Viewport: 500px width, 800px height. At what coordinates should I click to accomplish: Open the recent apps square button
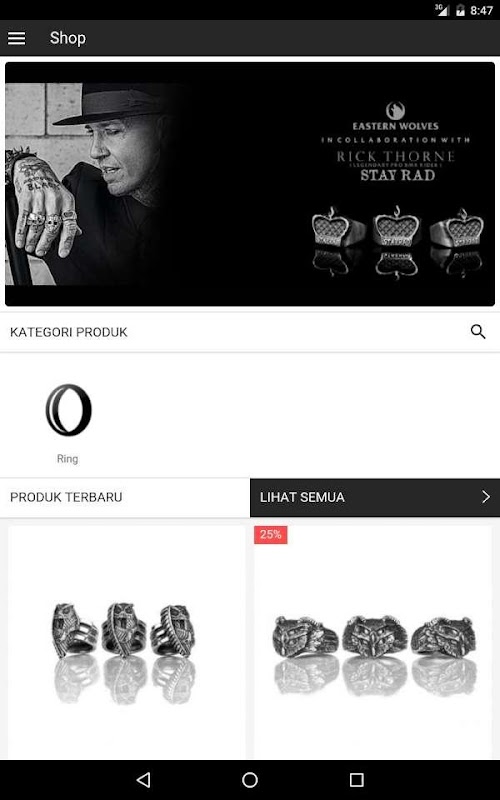356,780
